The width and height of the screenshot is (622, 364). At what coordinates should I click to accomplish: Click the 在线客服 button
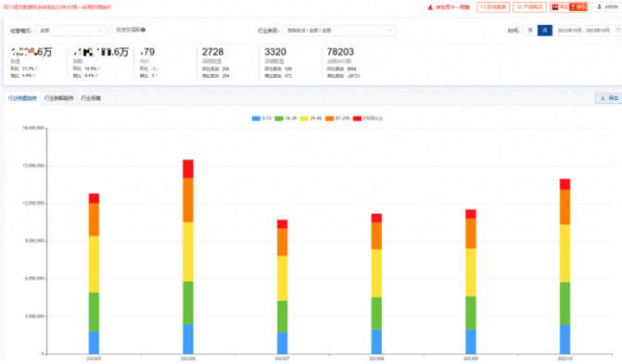(493, 7)
